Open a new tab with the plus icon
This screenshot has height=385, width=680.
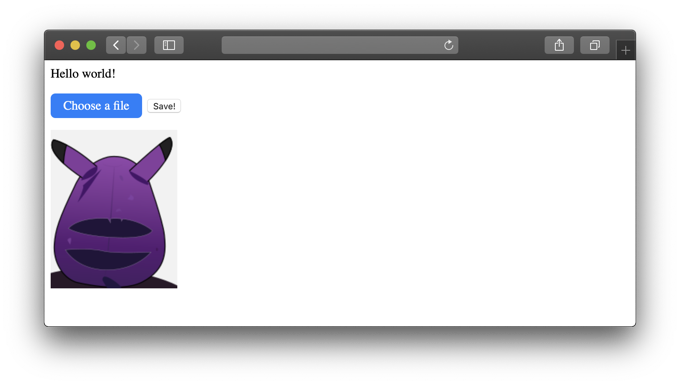tap(625, 51)
